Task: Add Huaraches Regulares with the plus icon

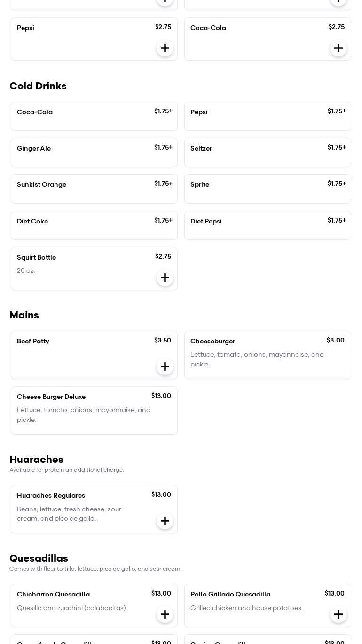Action: point(165,521)
